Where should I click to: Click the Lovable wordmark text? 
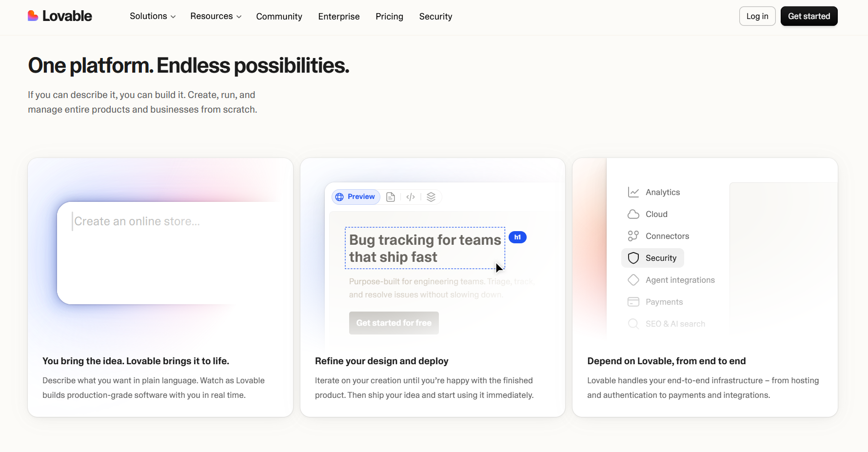(67, 16)
